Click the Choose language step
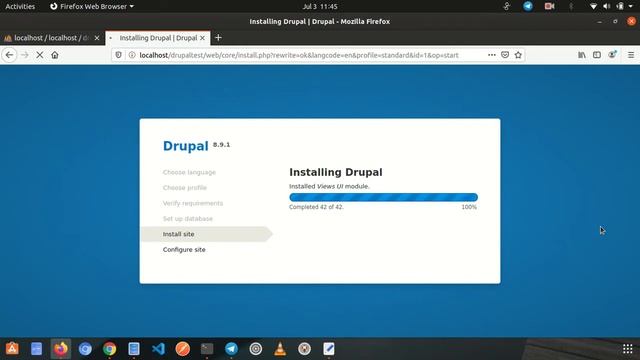640x360 pixels. tap(189, 172)
